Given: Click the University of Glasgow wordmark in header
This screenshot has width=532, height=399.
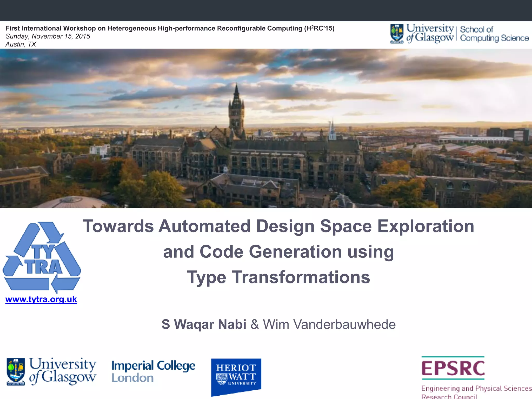Looking at the screenshot, I should (x=430, y=33).
